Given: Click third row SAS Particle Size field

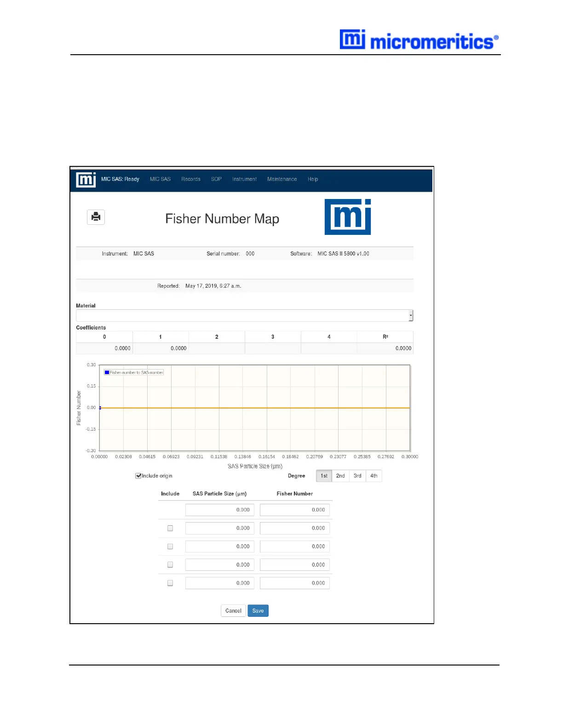Looking at the screenshot, I should click(220, 546).
